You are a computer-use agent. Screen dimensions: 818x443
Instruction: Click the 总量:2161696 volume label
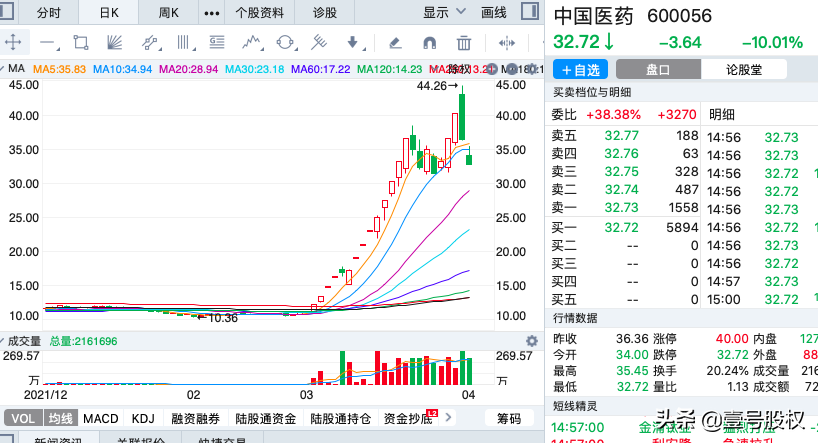(x=83, y=341)
